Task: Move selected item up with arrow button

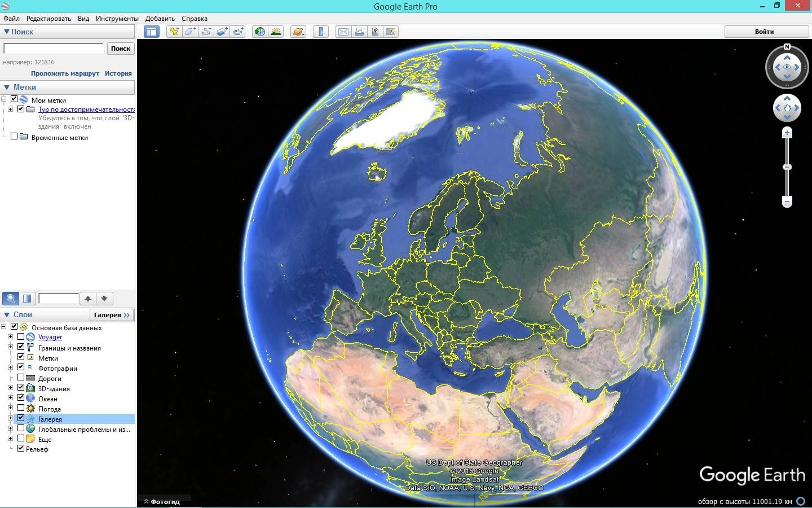Action: pyautogui.click(x=88, y=299)
